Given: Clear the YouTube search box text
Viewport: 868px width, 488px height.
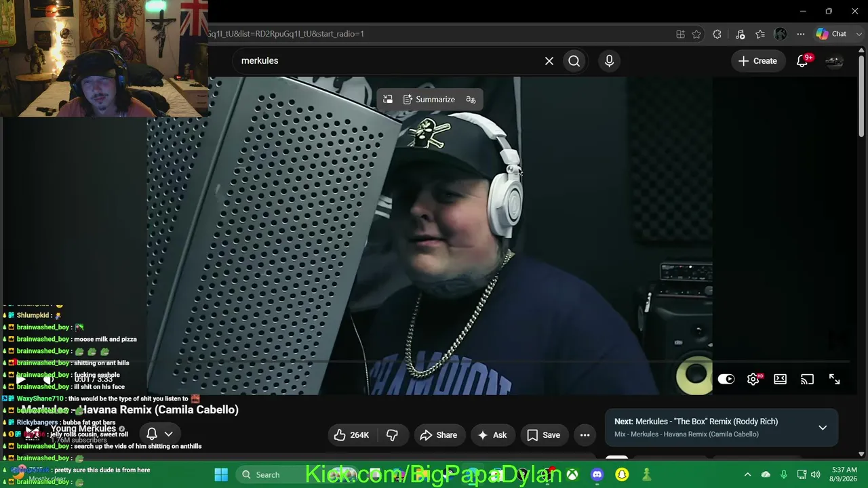Looking at the screenshot, I should (x=549, y=61).
